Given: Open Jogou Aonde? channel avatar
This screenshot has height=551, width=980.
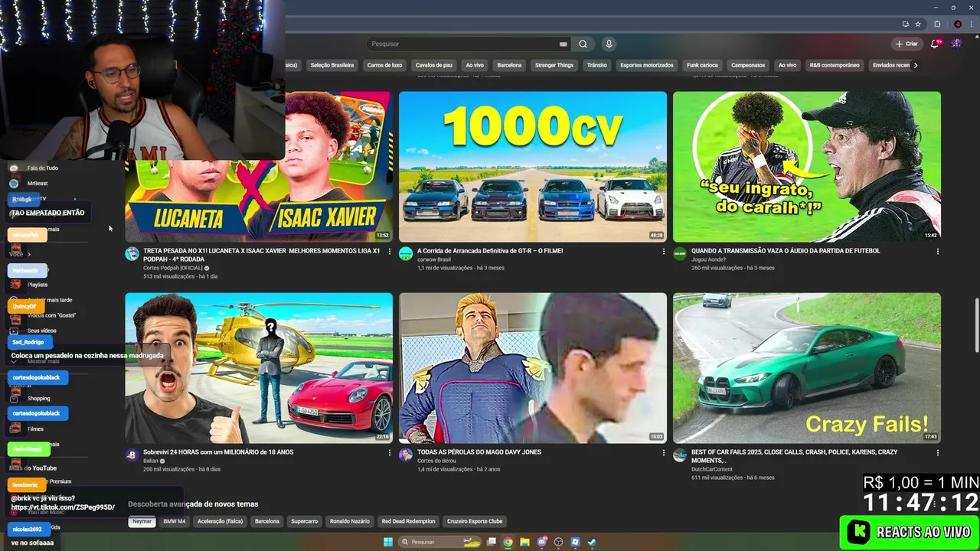Looking at the screenshot, I should pyautogui.click(x=680, y=254).
